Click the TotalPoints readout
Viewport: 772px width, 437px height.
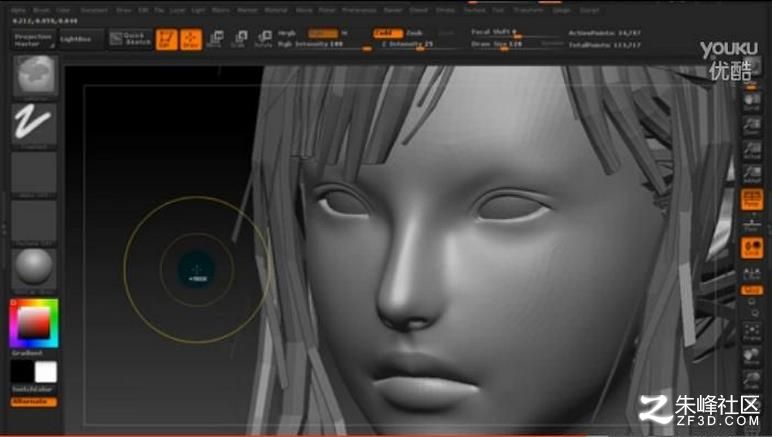point(605,45)
